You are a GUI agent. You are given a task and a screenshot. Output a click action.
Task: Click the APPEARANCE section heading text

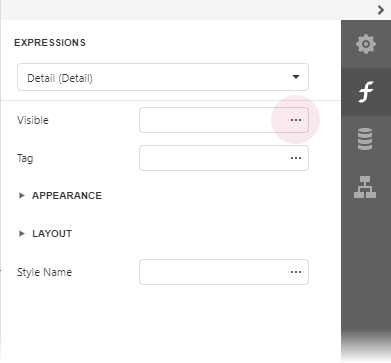click(x=67, y=196)
